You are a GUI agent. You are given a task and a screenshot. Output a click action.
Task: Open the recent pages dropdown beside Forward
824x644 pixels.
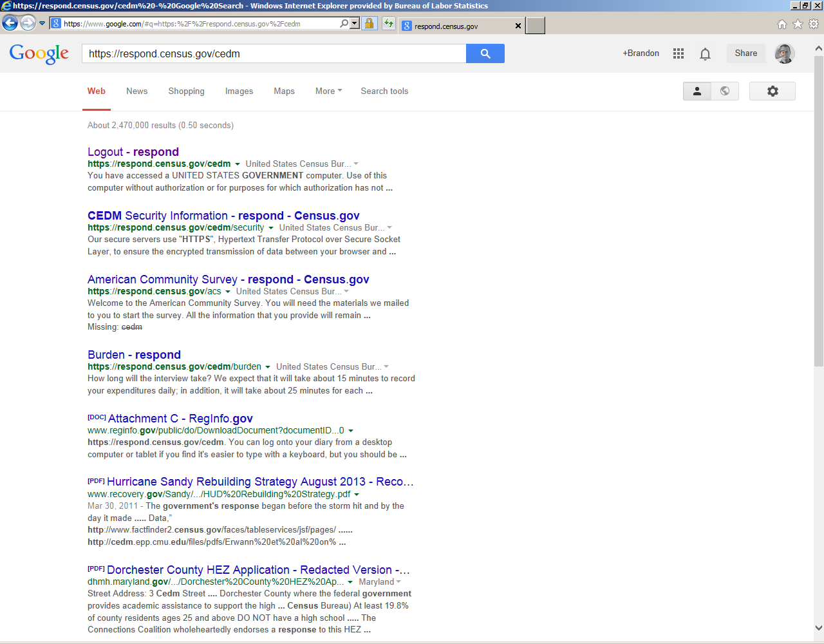(x=42, y=23)
